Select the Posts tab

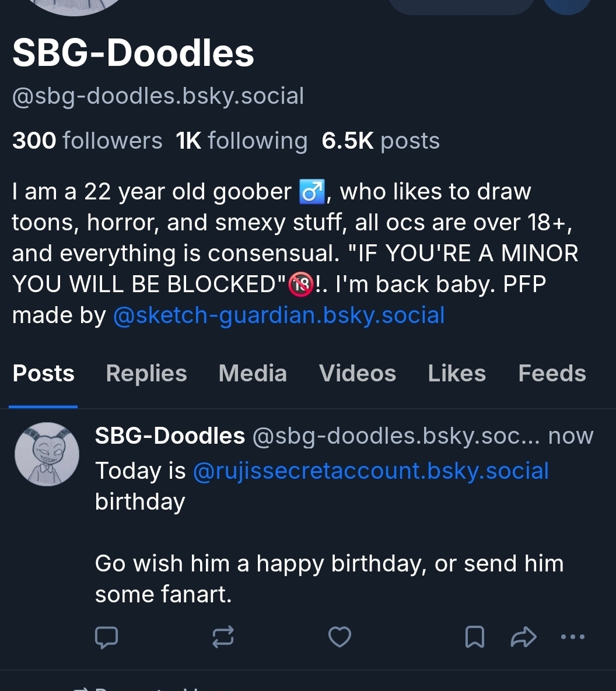coord(44,373)
